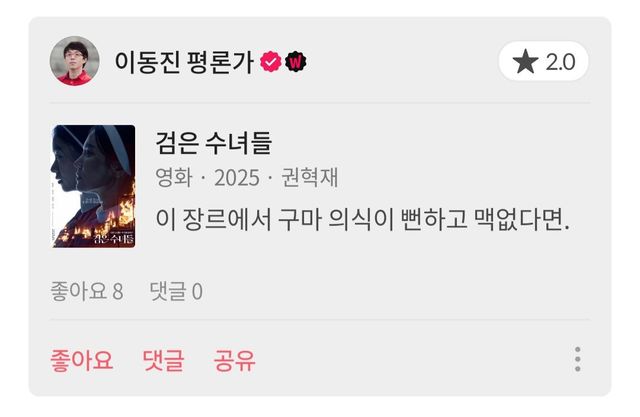
Task: Click the star icon in rating pill
Action: pos(525,61)
